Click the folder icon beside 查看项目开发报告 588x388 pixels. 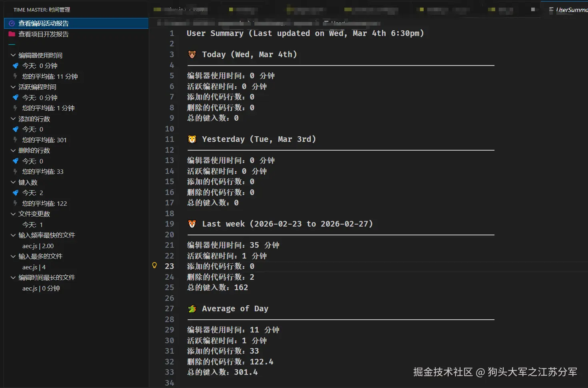tap(12, 34)
